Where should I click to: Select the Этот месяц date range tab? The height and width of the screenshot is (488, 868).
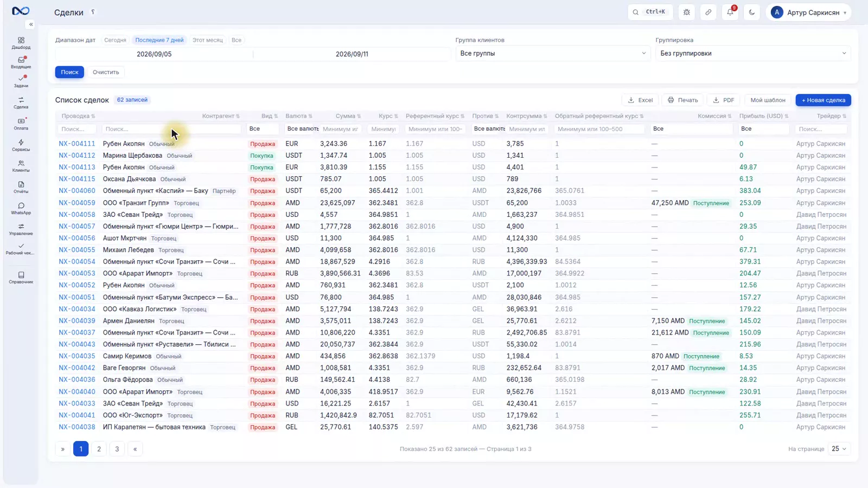tap(208, 40)
